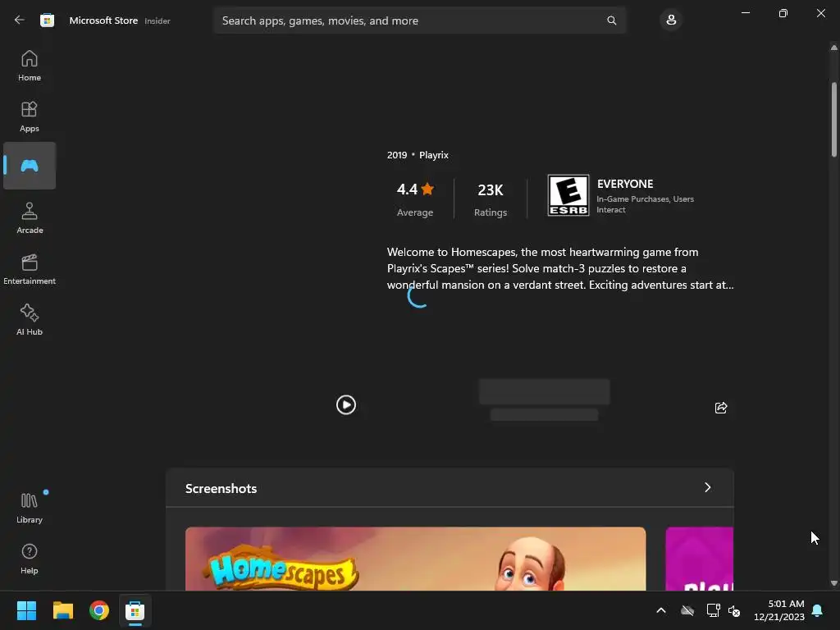Image resolution: width=840 pixels, height=630 pixels.
Task: Open the Arcade section
Action: coord(30,218)
